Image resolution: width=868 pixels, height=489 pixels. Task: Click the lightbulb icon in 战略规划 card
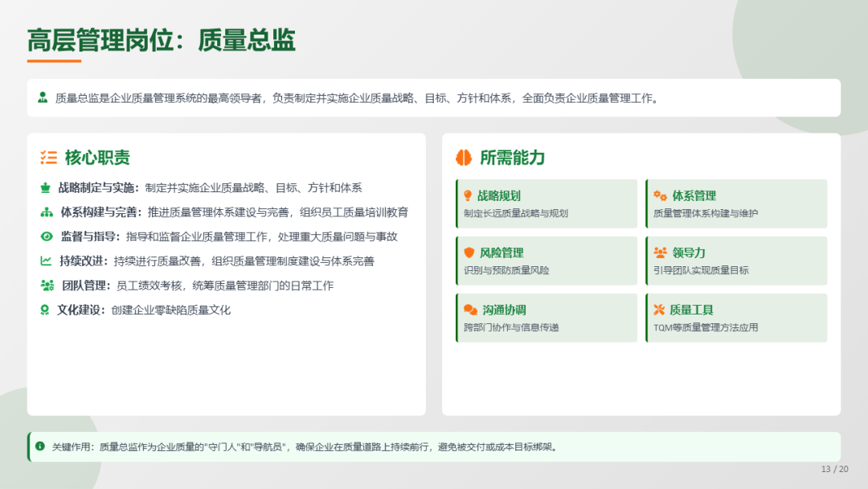point(468,195)
